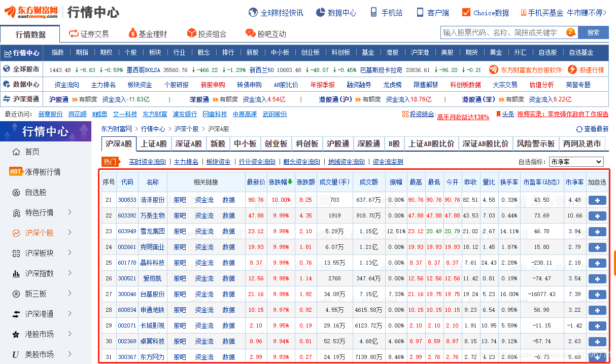Expand 沪深个股 sidebar chevron
This screenshot has height=364, width=616.
pyautogui.click(x=70, y=233)
